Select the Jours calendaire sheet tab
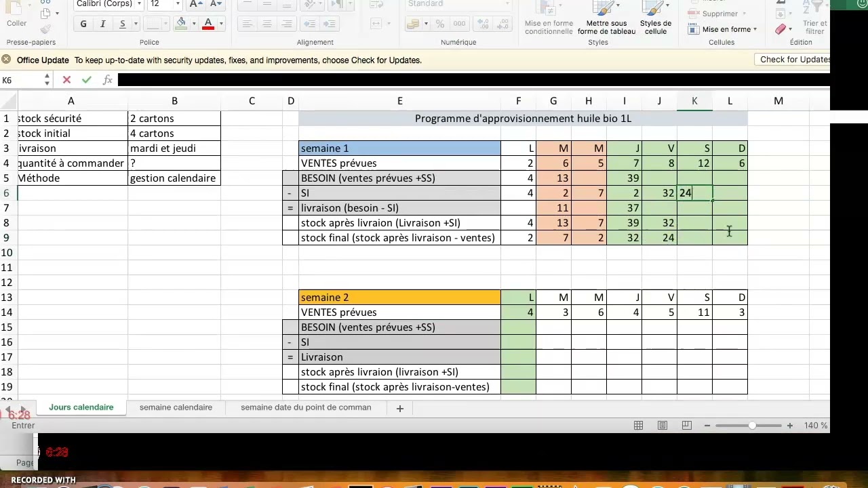The image size is (868, 488). click(x=81, y=407)
